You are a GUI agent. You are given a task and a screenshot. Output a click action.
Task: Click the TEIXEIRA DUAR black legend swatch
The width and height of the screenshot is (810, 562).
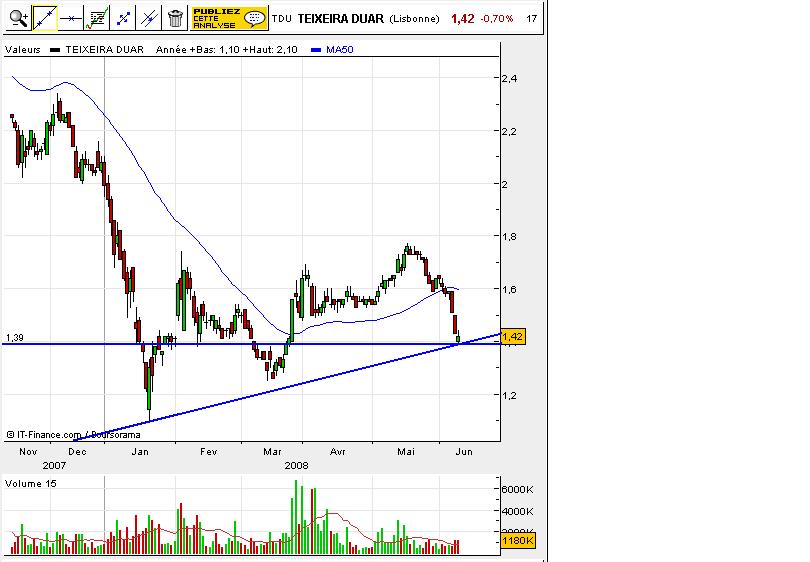pos(55,50)
